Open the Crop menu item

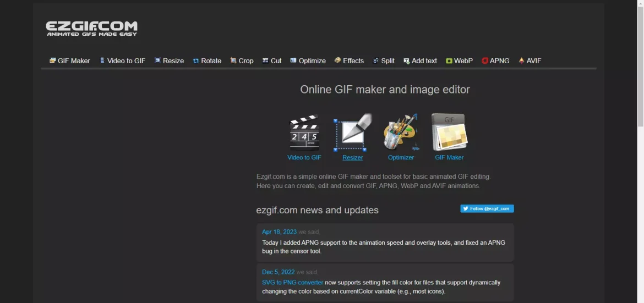tap(242, 60)
